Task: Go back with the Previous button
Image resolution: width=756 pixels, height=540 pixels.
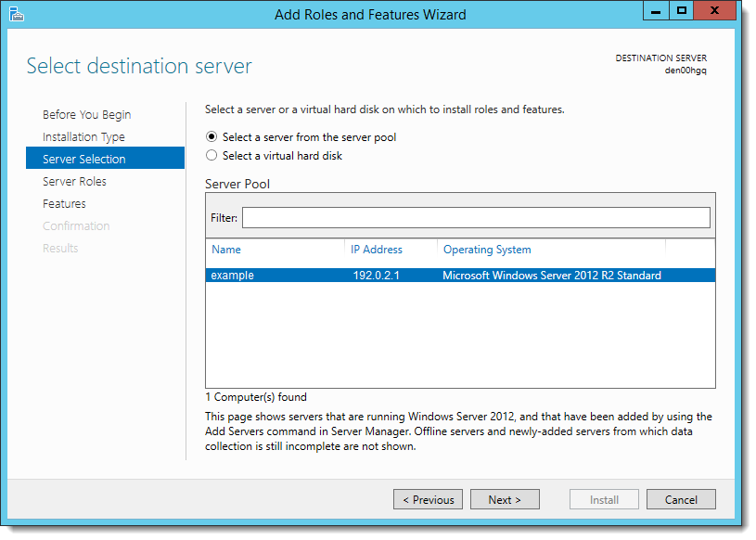Action: (429, 499)
